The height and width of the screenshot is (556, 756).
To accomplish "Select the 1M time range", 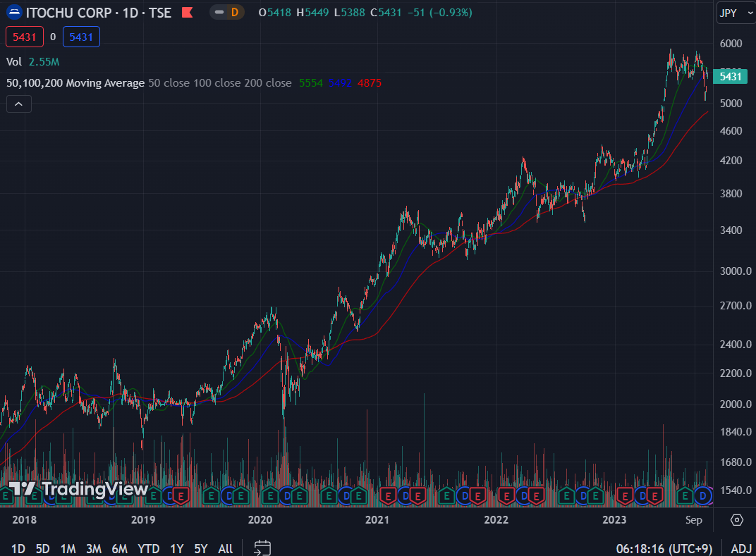I will (x=68, y=549).
